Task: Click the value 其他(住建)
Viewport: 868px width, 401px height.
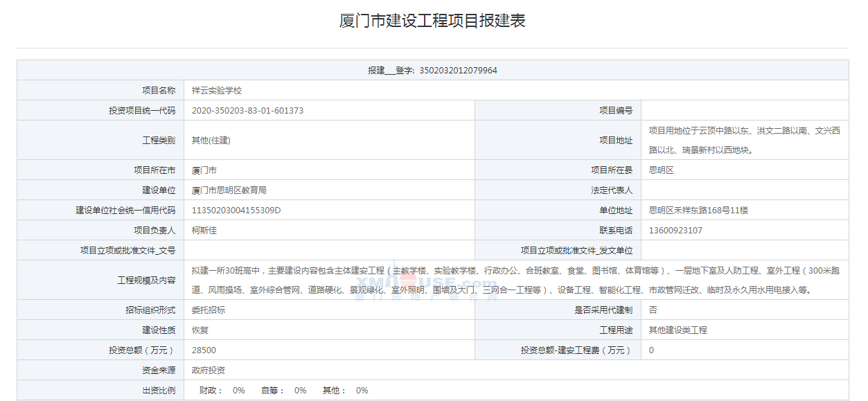Action: click(211, 141)
